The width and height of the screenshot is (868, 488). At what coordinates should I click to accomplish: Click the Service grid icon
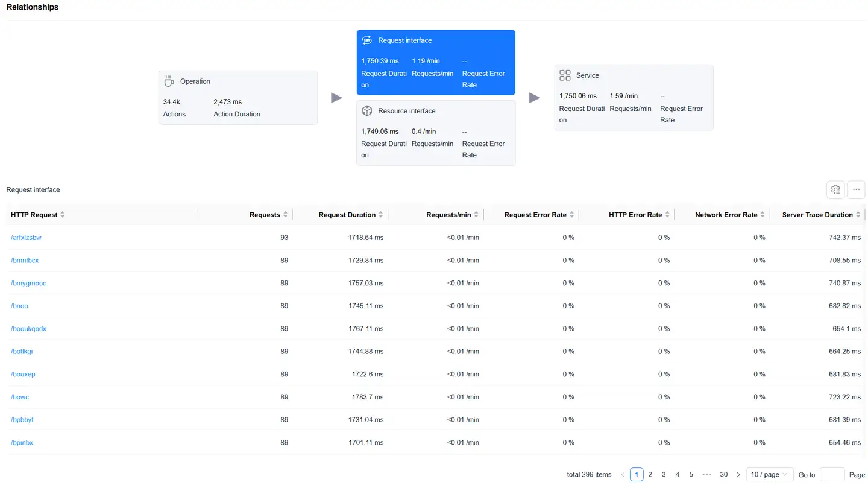(x=565, y=75)
